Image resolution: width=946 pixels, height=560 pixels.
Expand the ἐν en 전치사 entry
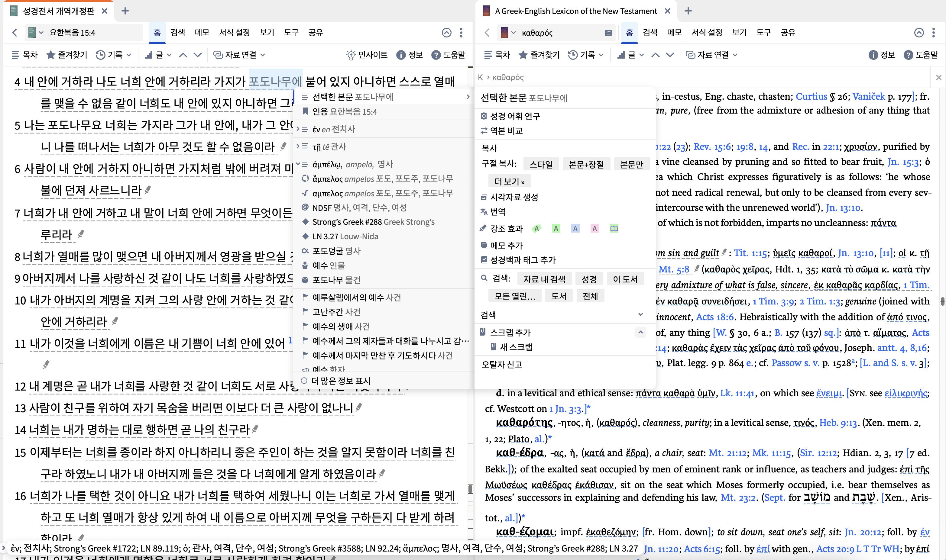pyautogui.click(x=298, y=129)
